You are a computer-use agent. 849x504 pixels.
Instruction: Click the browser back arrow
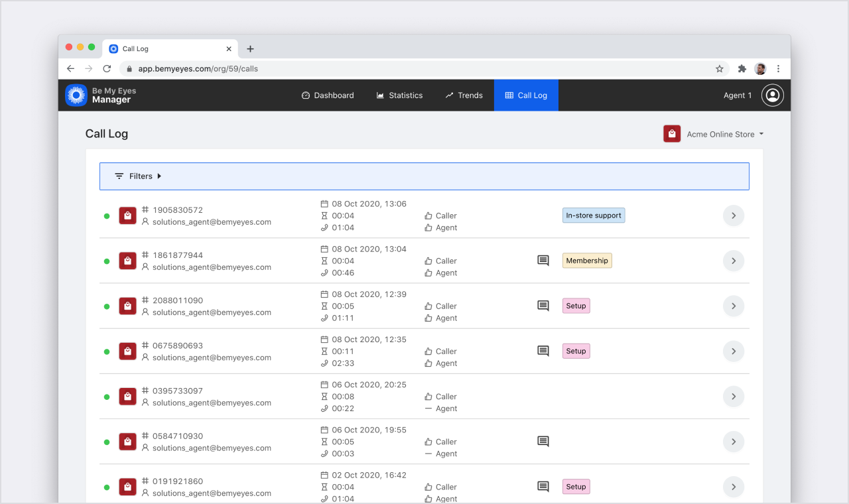point(71,69)
